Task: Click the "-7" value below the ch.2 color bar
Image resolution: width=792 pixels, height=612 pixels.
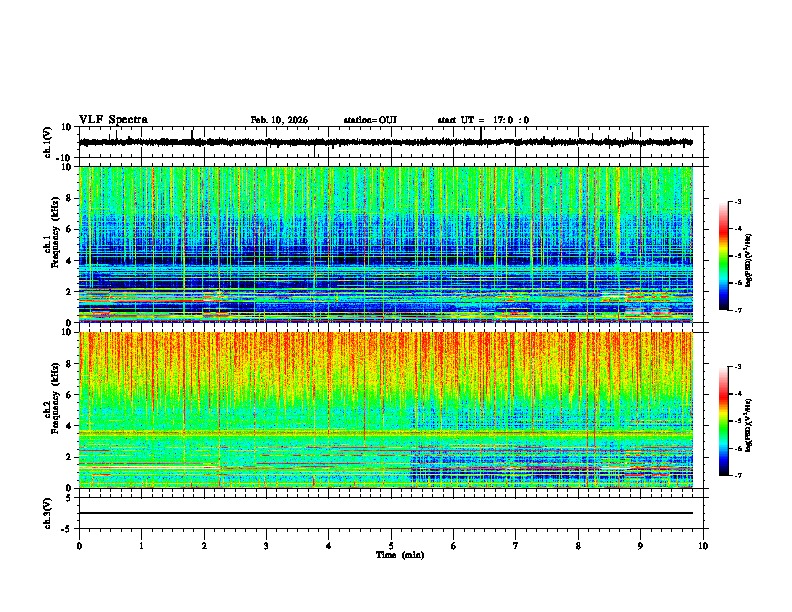Action: [737, 476]
